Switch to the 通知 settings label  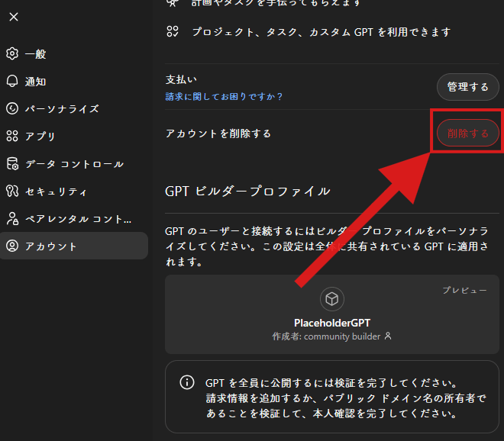click(36, 82)
